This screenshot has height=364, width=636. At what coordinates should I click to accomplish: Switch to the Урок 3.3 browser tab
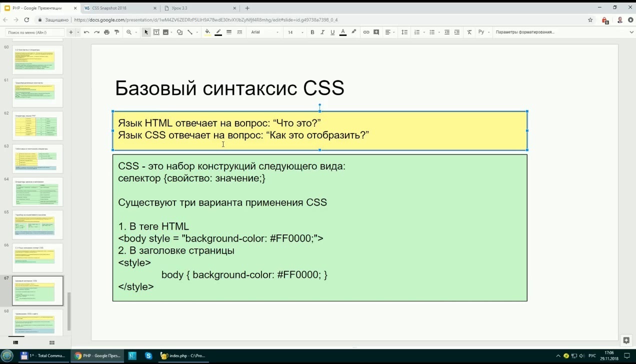pyautogui.click(x=198, y=8)
